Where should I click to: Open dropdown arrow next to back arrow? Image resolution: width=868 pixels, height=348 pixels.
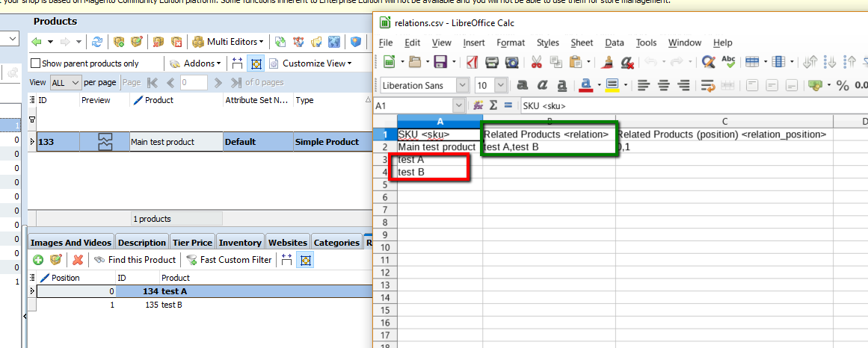pos(50,42)
